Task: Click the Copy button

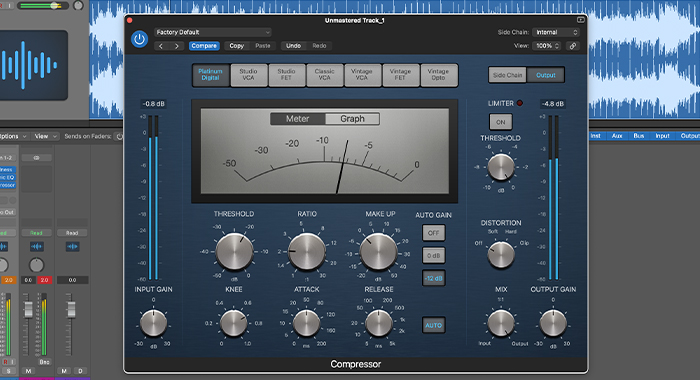Action: point(236,46)
